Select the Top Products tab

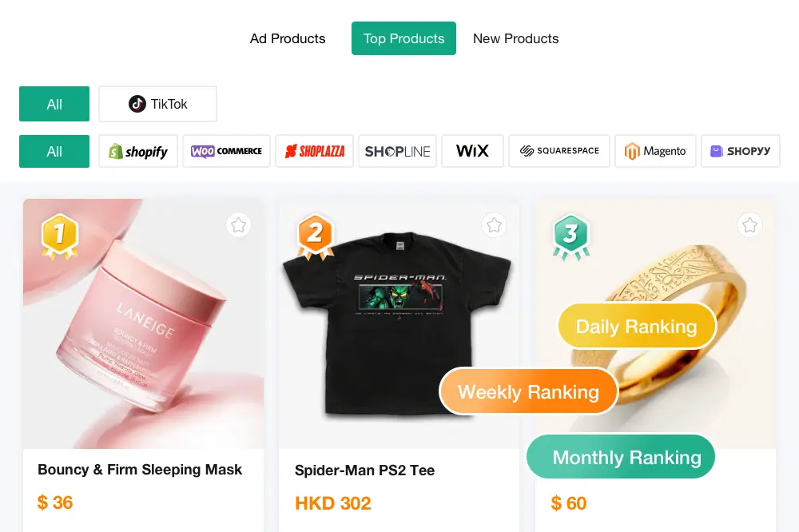pos(403,38)
